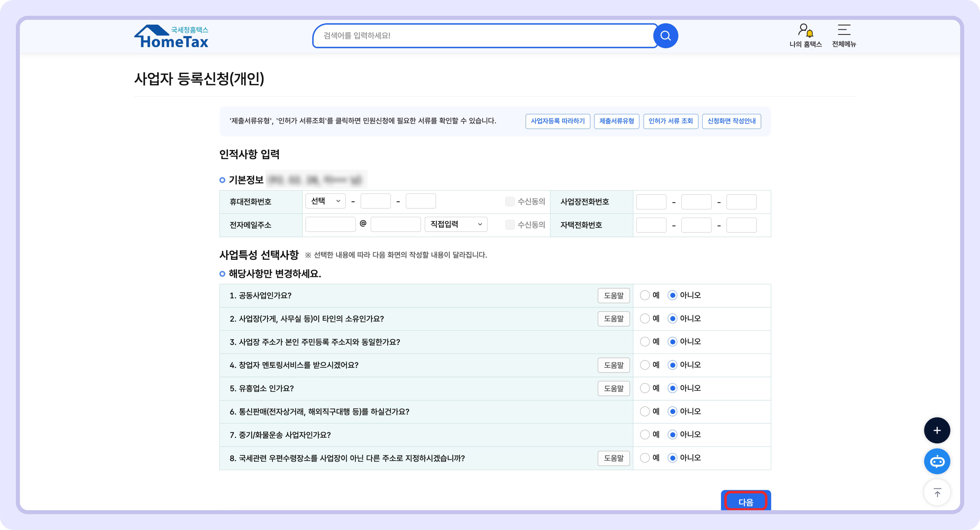Click the HomeTax logo

coord(172,36)
